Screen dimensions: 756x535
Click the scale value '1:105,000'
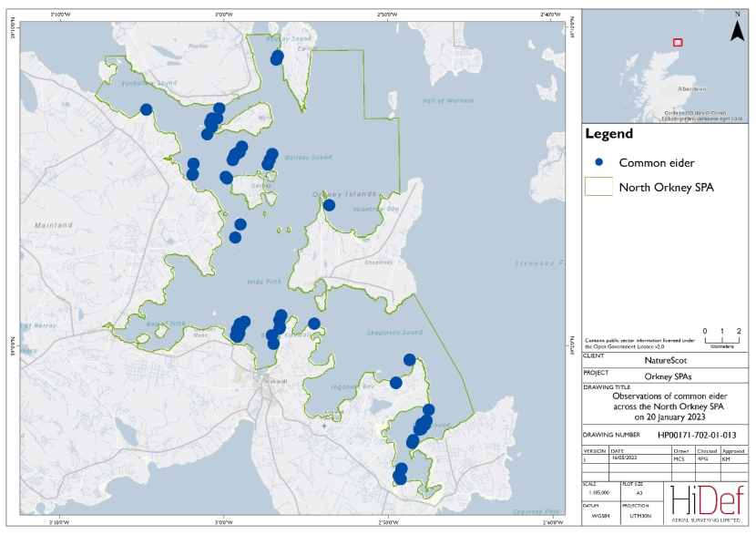[x=598, y=493]
